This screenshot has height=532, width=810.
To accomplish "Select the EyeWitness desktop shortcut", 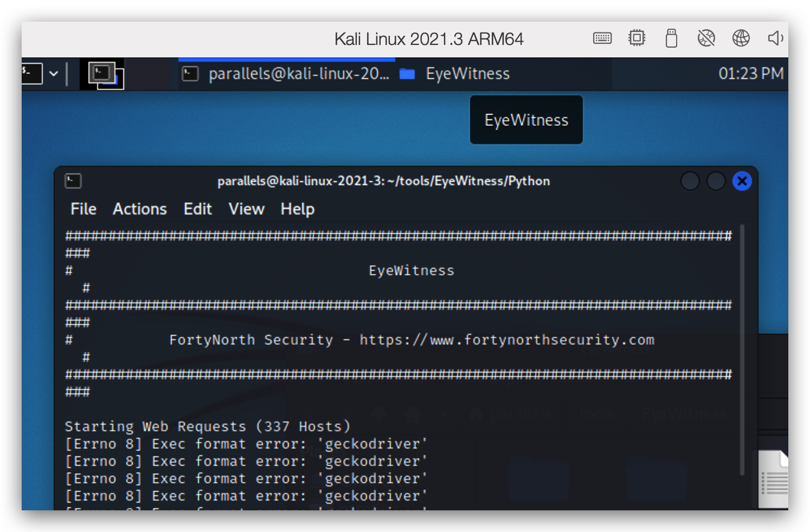I will click(x=525, y=119).
